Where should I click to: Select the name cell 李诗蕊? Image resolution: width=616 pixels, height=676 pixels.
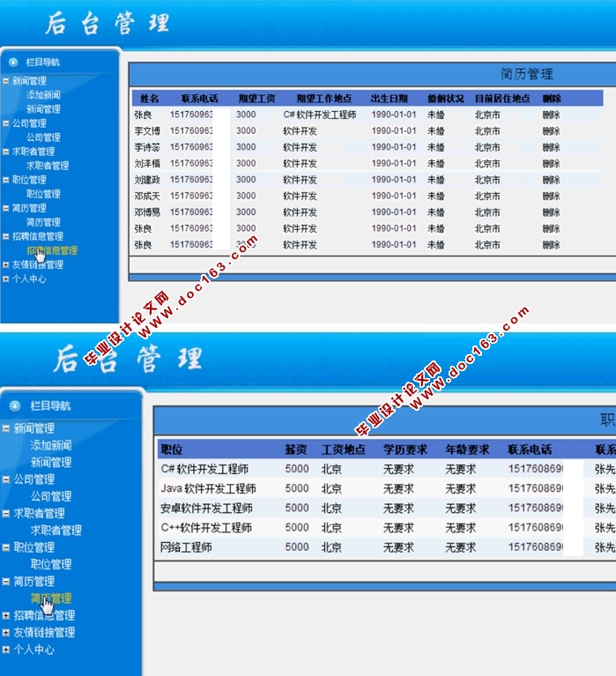pyautogui.click(x=147, y=147)
